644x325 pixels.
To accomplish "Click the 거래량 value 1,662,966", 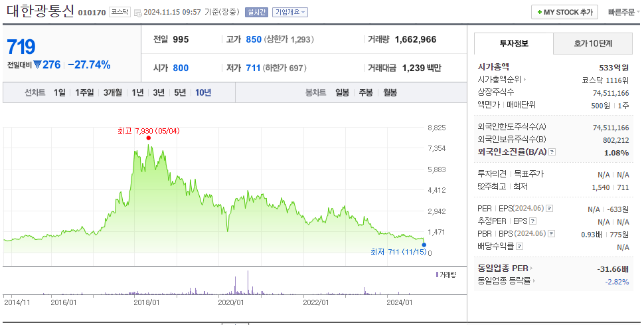I will point(416,39).
